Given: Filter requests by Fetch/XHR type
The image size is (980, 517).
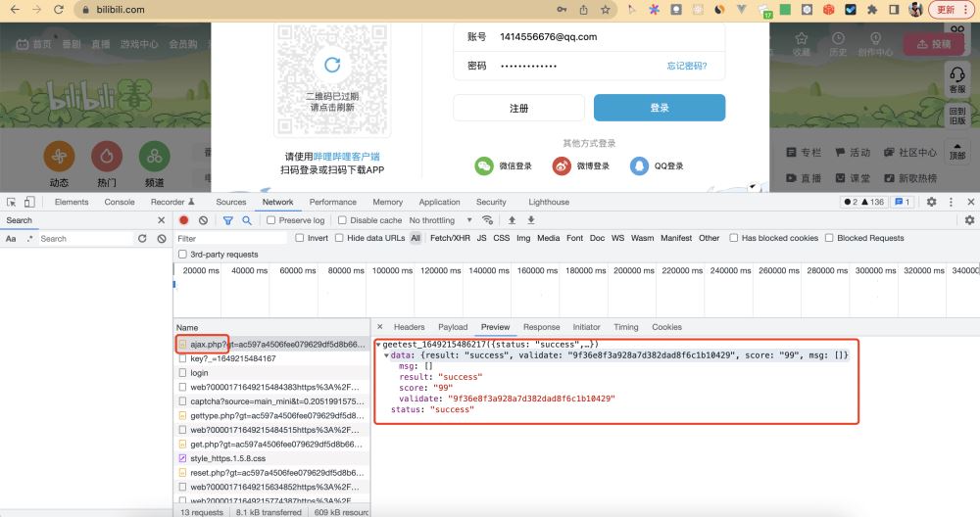Looking at the screenshot, I should coord(450,238).
